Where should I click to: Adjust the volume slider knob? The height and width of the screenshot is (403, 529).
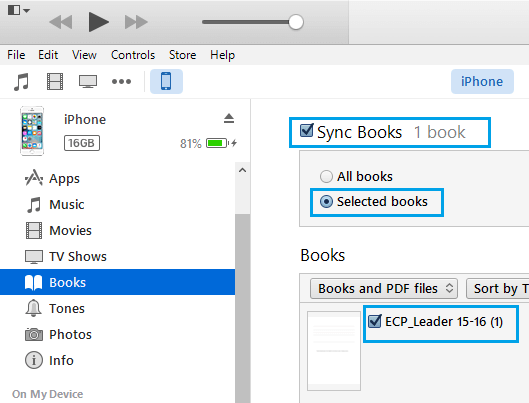(296, 22)
